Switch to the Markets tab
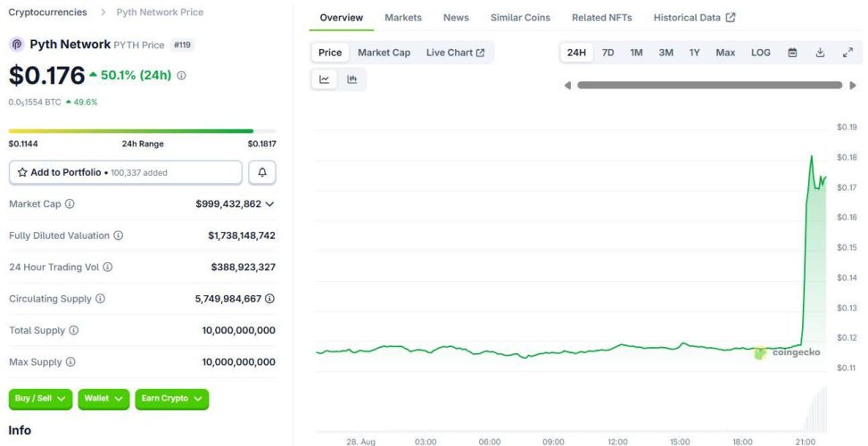 [403, 18]
